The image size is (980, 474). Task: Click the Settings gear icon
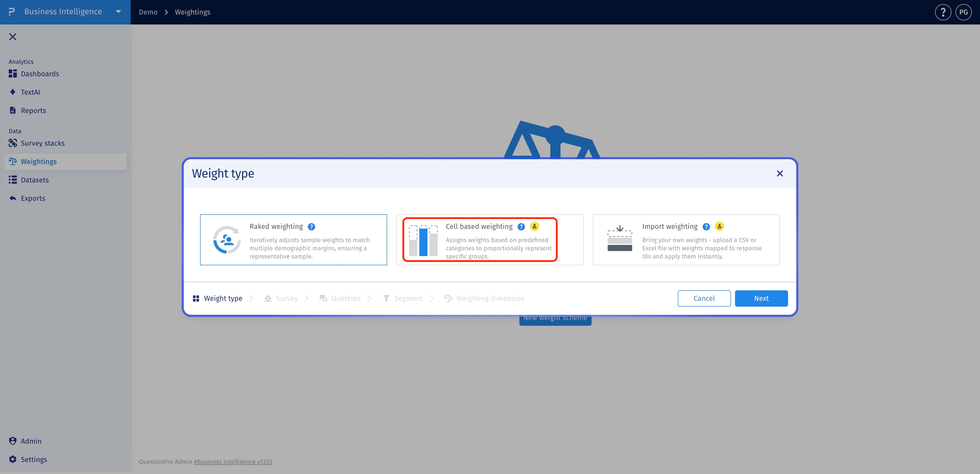13,459
